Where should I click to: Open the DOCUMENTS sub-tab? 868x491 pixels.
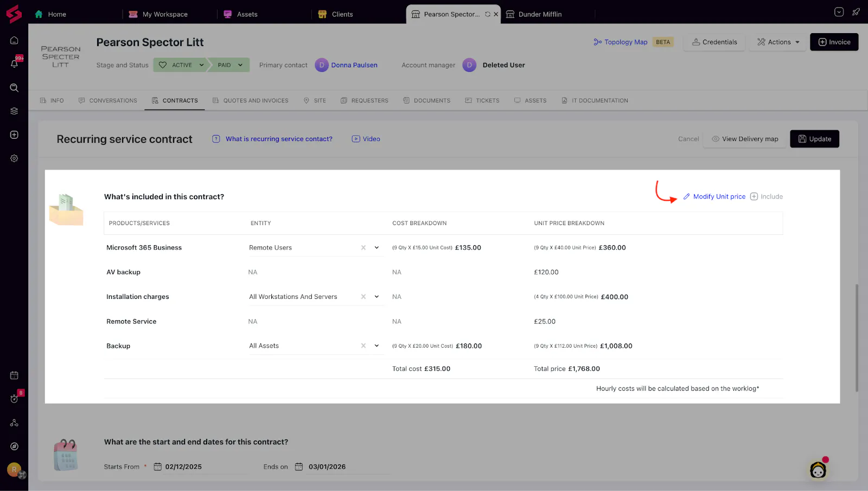(x=427, y=100)
